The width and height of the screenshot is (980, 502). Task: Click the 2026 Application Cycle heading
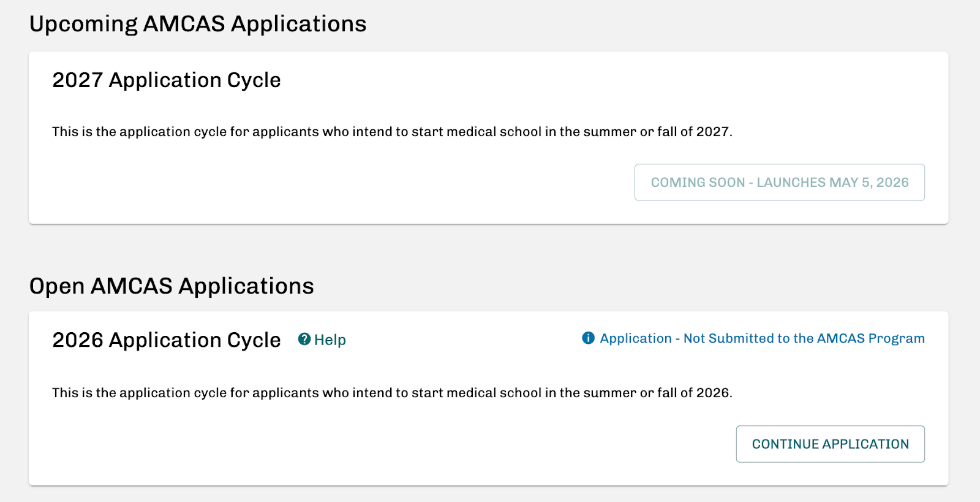pos(166,340)
